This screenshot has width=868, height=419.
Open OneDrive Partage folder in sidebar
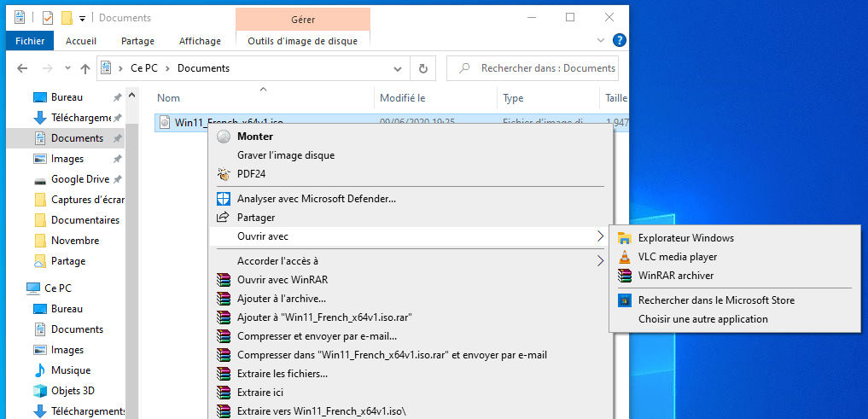68,261
